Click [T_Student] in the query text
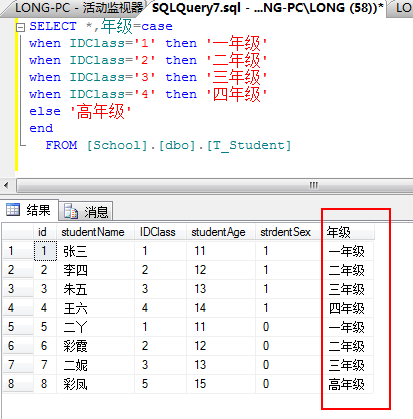Viewport: 413px width, 419px height. point(249,145)
